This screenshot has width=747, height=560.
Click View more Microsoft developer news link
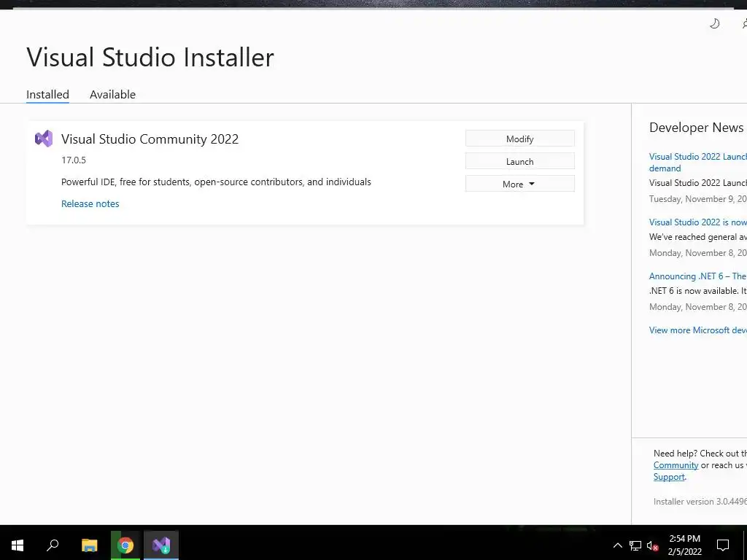click(x=698, y=330)
